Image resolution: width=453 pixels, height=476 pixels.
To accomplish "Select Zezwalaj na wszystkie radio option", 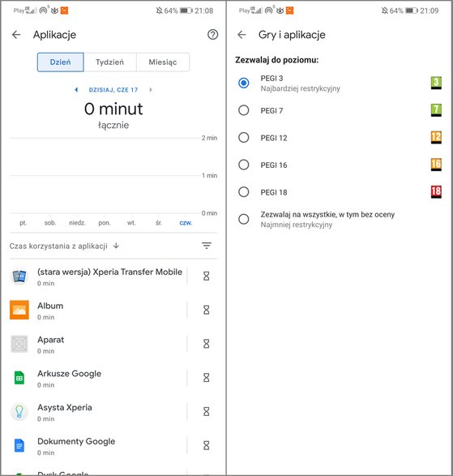I will click(x=244, y=219).
